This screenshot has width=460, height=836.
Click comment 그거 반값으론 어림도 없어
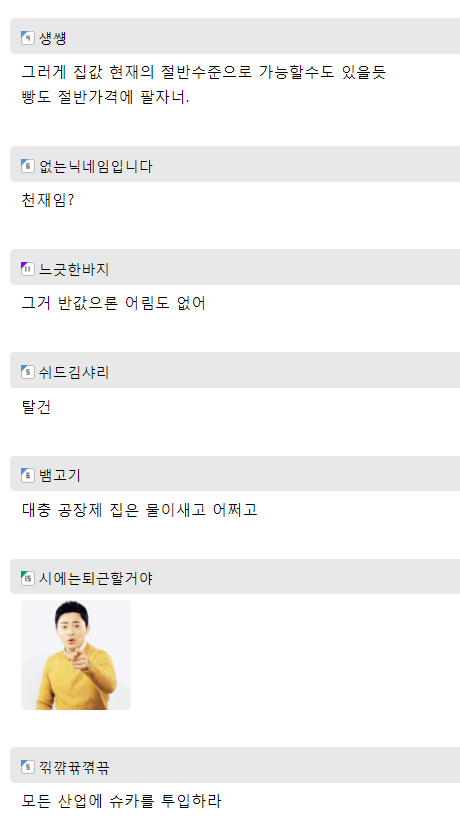pos(113,303)
